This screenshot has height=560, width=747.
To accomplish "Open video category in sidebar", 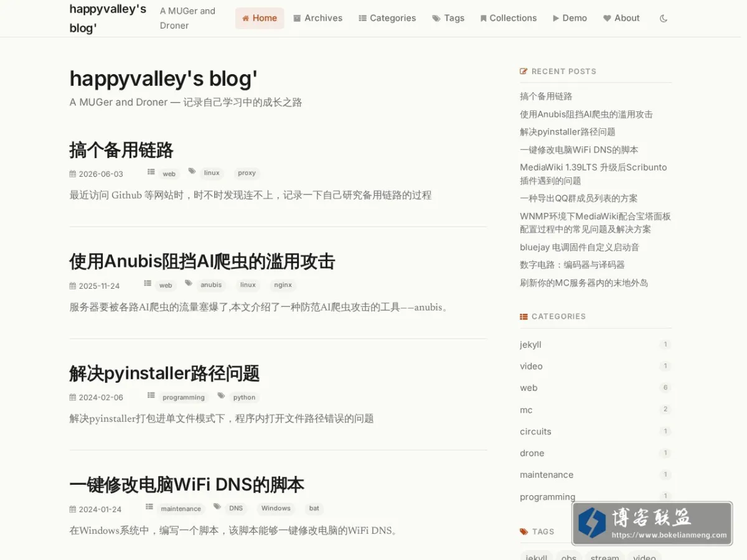I will coord(531,366).
